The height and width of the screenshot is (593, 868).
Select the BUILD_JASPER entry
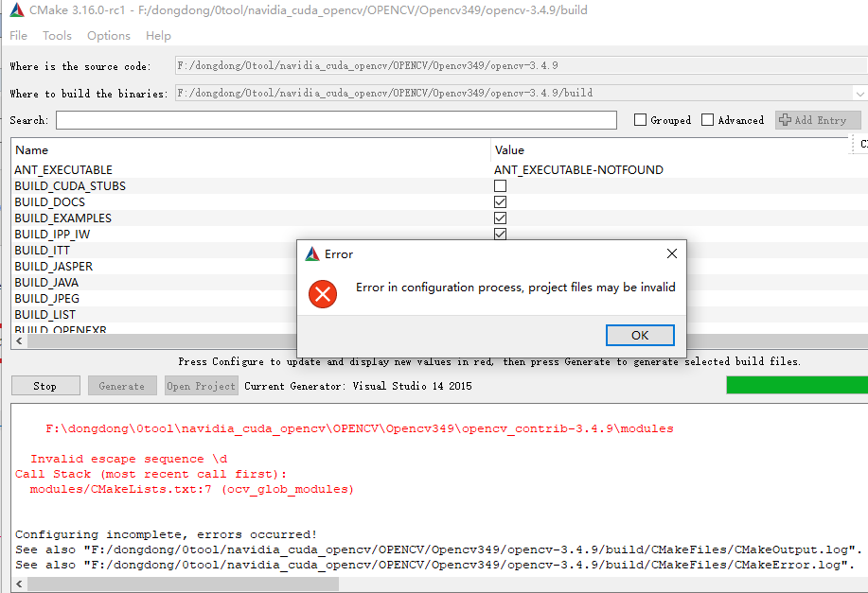tap(54, 266)
